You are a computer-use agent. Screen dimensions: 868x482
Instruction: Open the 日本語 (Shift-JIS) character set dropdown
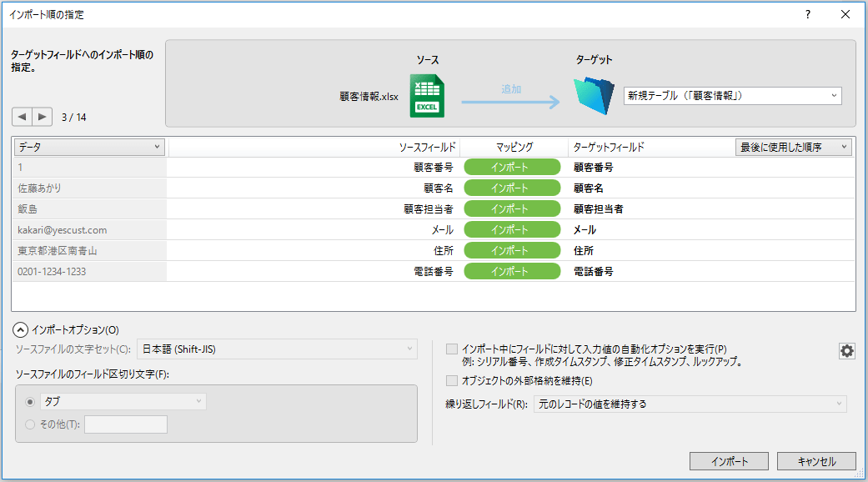click(x=277, y=349)
